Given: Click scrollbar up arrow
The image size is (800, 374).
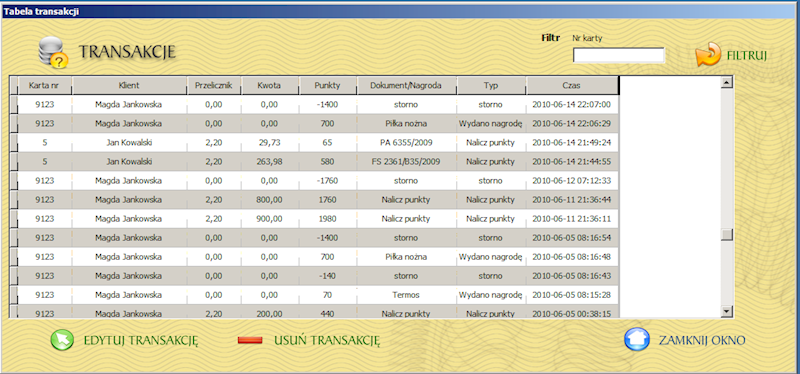Looking at the screenshot, I should click(x=727, y=82).
